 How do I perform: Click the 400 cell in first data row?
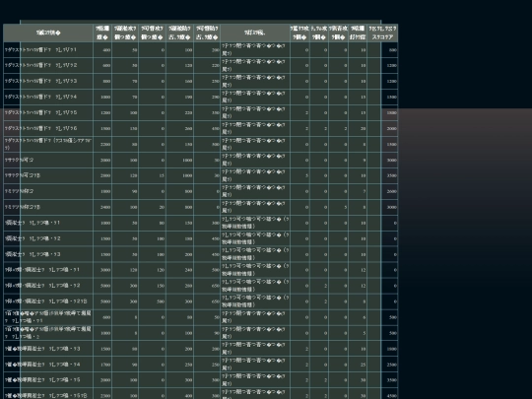point(102,50)
